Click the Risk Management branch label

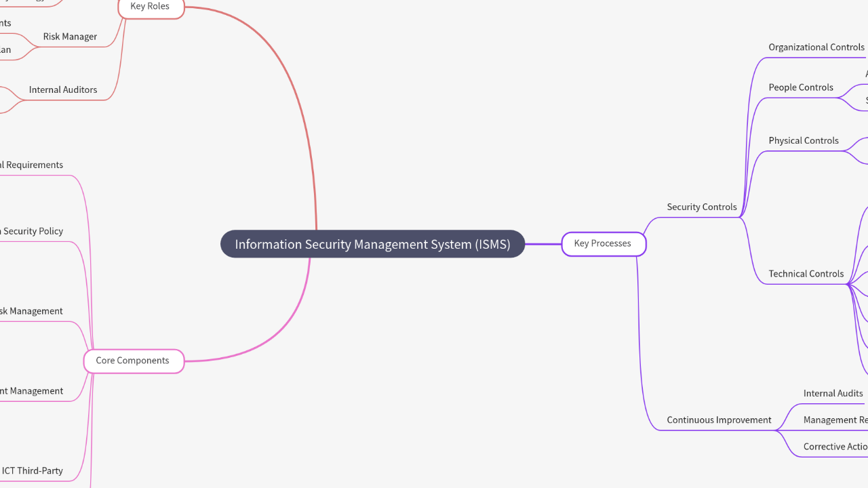tap(31, 311)
